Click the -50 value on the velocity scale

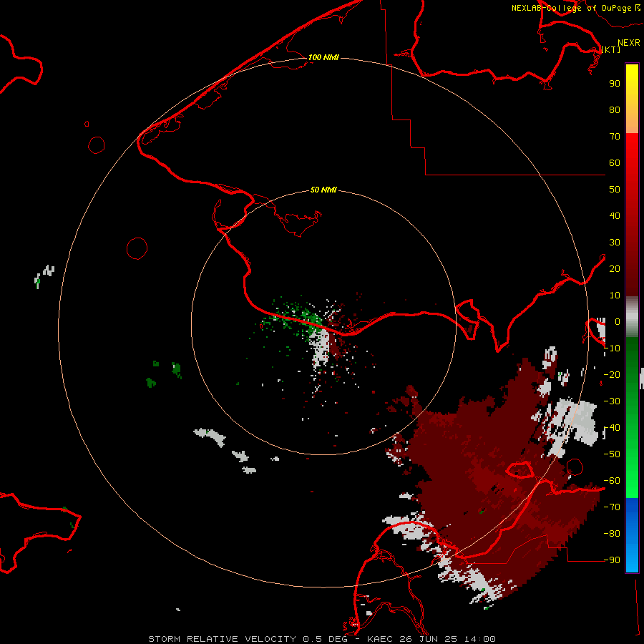[x=612, y=454]
